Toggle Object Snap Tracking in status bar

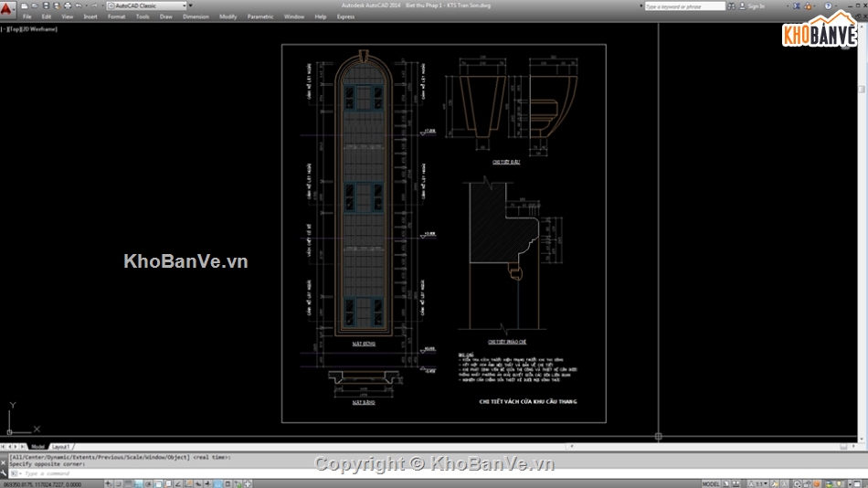[x=178, y=483]
